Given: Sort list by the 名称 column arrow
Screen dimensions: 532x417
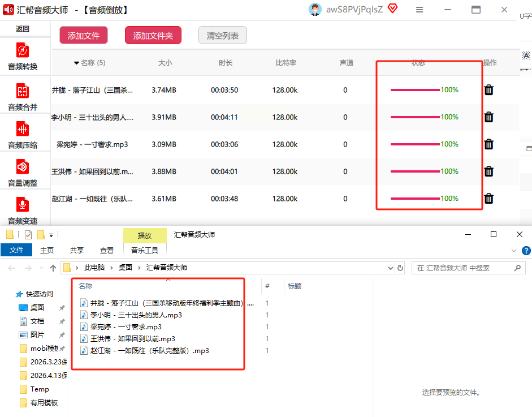Looking at the screenshot, I should [x=76, y=63].
